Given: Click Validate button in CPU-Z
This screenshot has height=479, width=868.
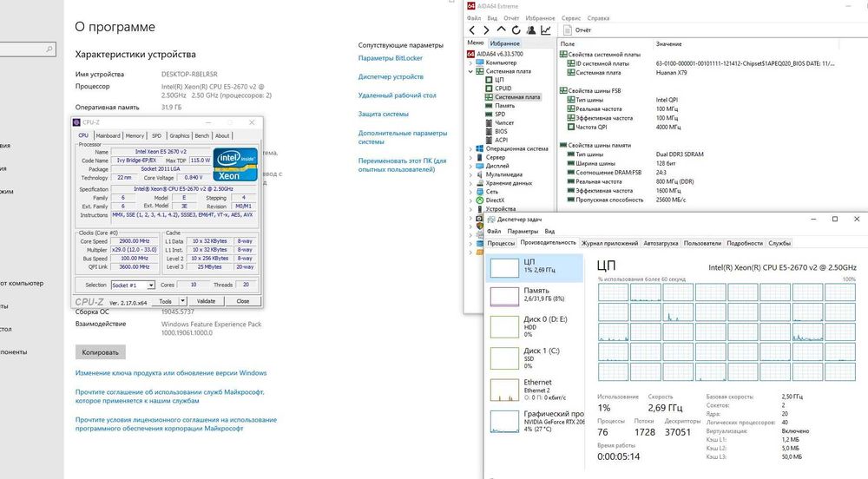Looking at the screenshot, I should click(206, 301).
